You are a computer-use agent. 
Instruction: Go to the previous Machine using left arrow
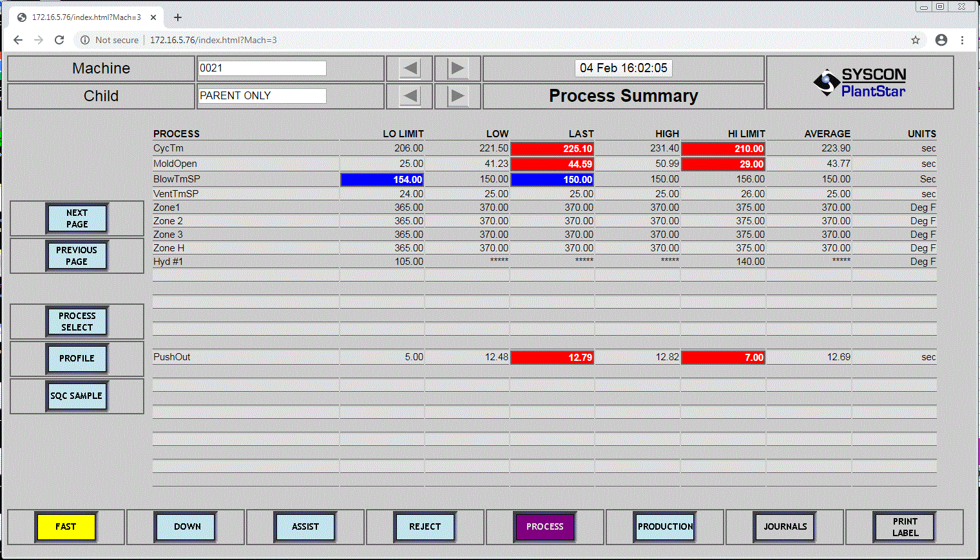coord(410,68)
